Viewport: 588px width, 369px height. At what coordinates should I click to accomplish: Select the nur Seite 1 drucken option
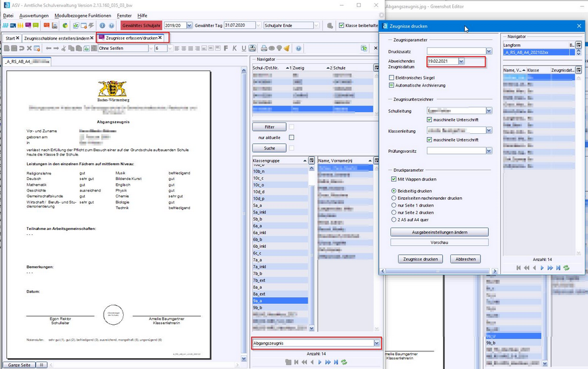point(394,205)
